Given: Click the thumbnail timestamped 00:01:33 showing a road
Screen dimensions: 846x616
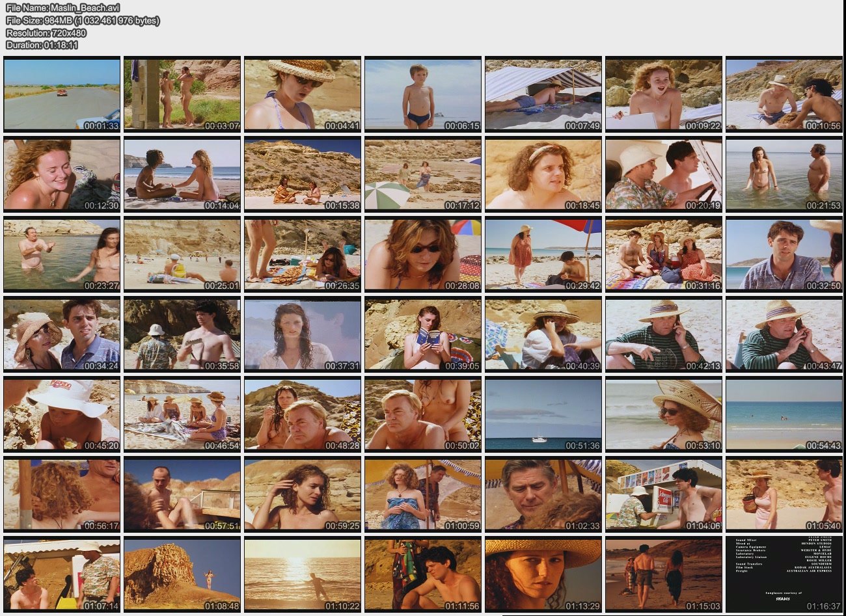Looking at the screenshot, I should click(x=62, y=94).
